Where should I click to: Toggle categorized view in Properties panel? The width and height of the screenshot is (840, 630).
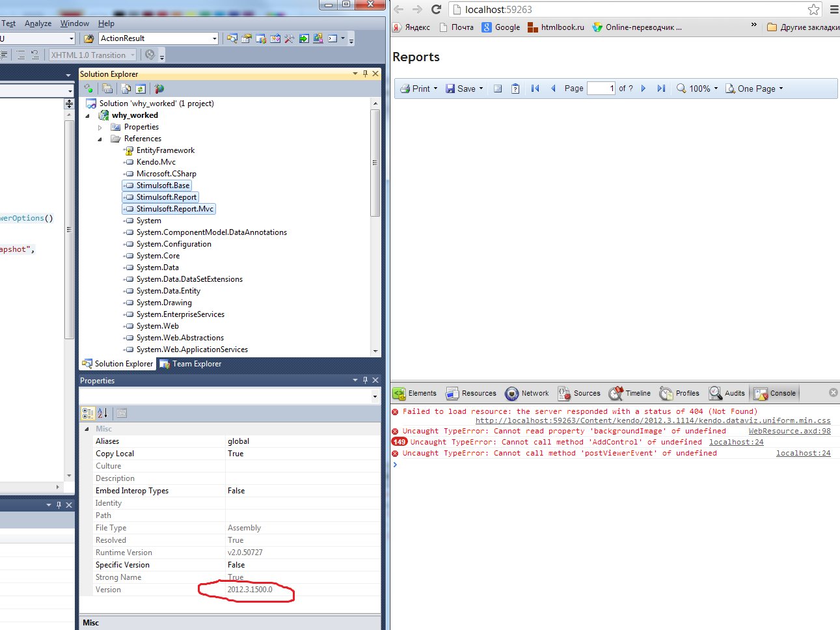[x=89, y=413]
